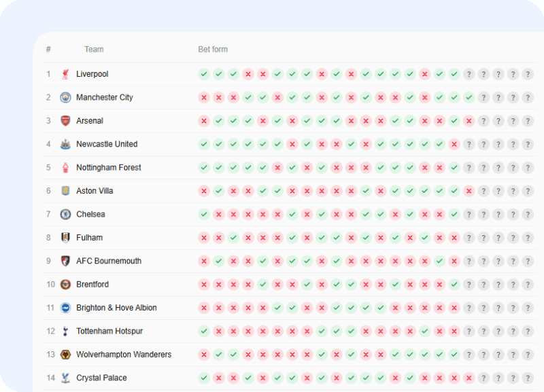The width and height of the screenshot is (544, 392).
Task: Click Chelsea's first bet form checkmark
Action: click(204, 215)
